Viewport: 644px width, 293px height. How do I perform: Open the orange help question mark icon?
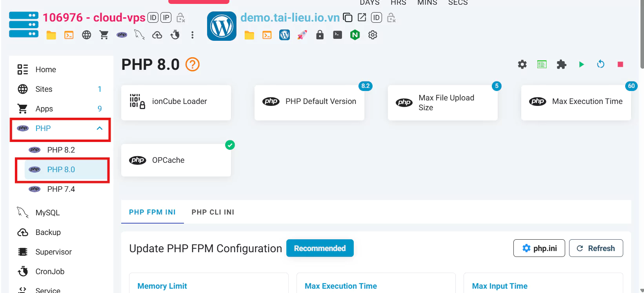[x=192, y=64]
